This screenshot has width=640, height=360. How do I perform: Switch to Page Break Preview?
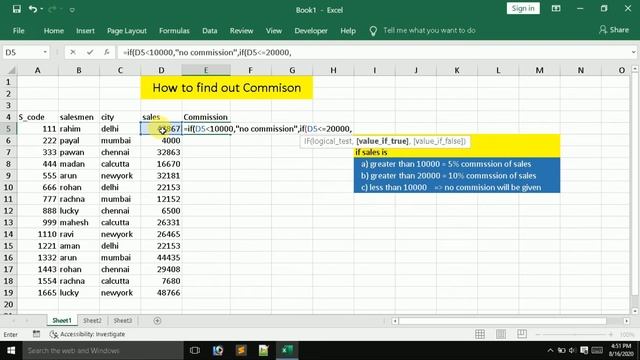522,334
